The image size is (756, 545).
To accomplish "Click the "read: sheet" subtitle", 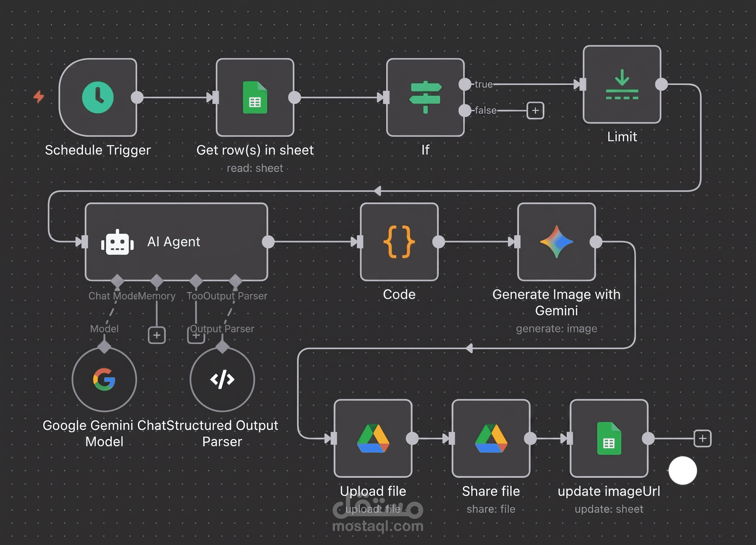I will [x=255, y=168].
